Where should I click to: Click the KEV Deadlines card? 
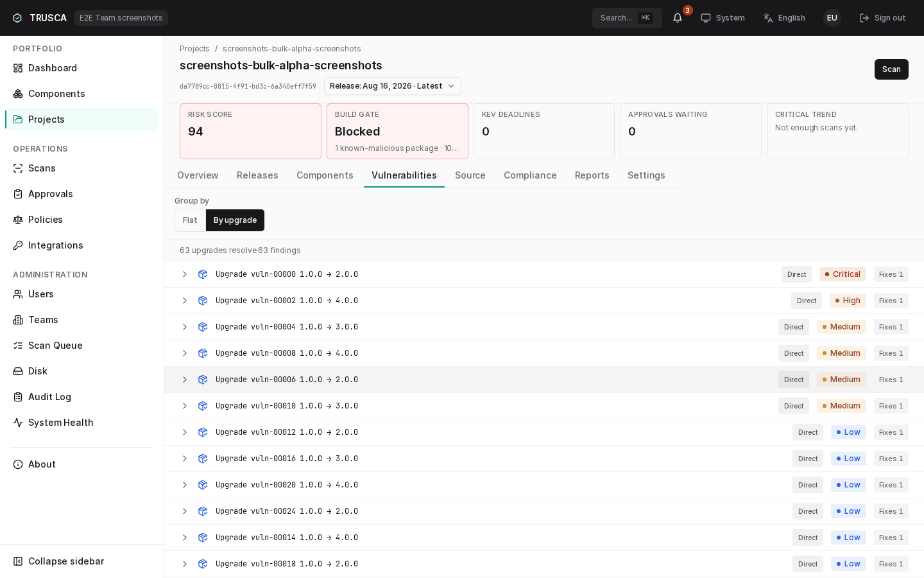click(544, 131)
